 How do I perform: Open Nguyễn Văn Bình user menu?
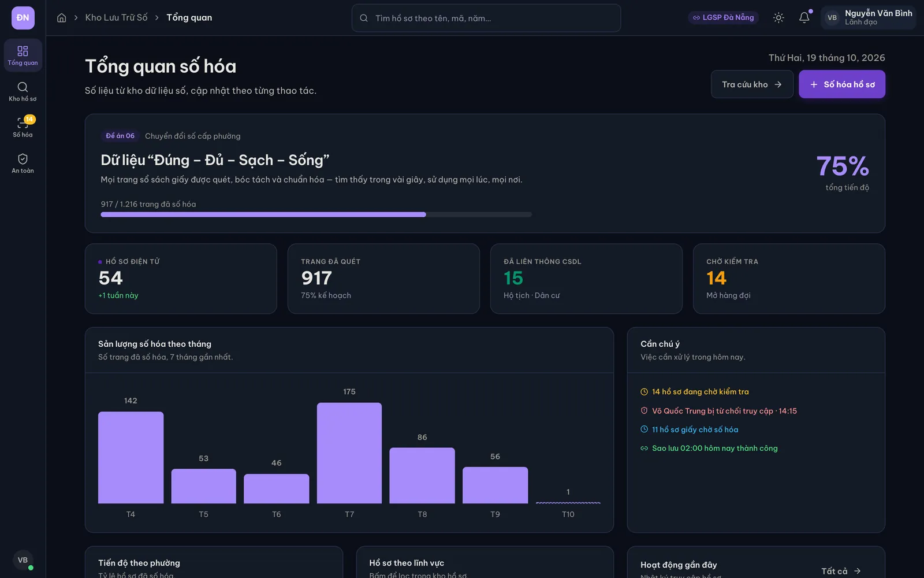pyautogui.click(x=869, y=17)
